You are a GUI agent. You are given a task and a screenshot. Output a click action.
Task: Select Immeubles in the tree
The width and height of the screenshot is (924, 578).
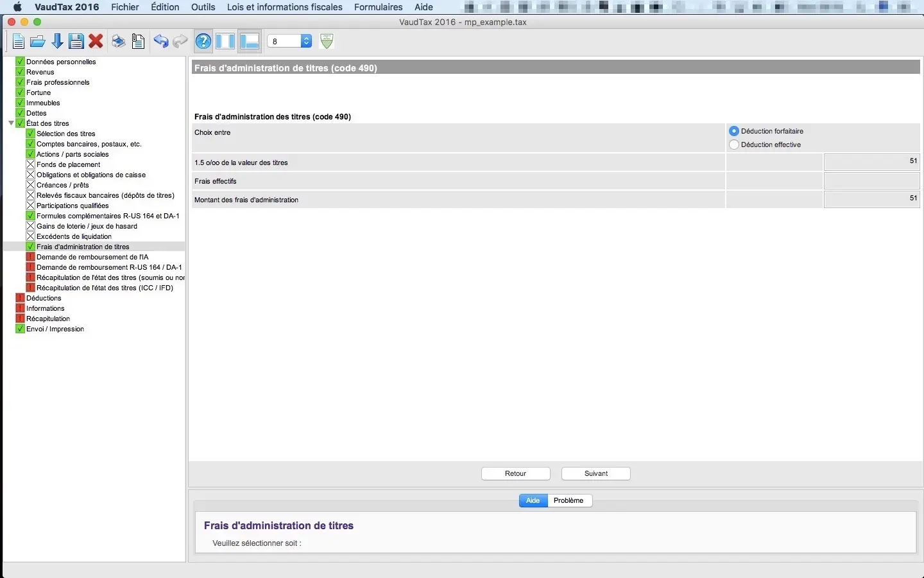pyautogui.click(x=43, y=103)
